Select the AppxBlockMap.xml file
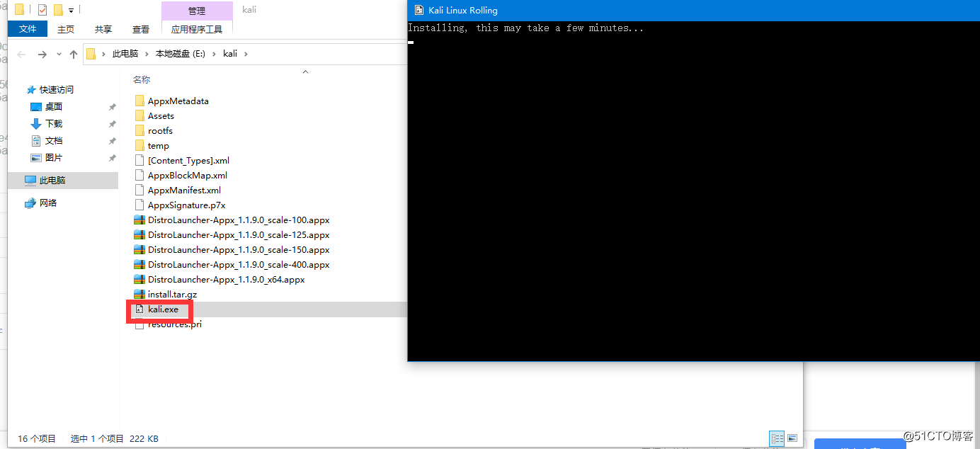The image size is (980, 449). coord(188,175)
